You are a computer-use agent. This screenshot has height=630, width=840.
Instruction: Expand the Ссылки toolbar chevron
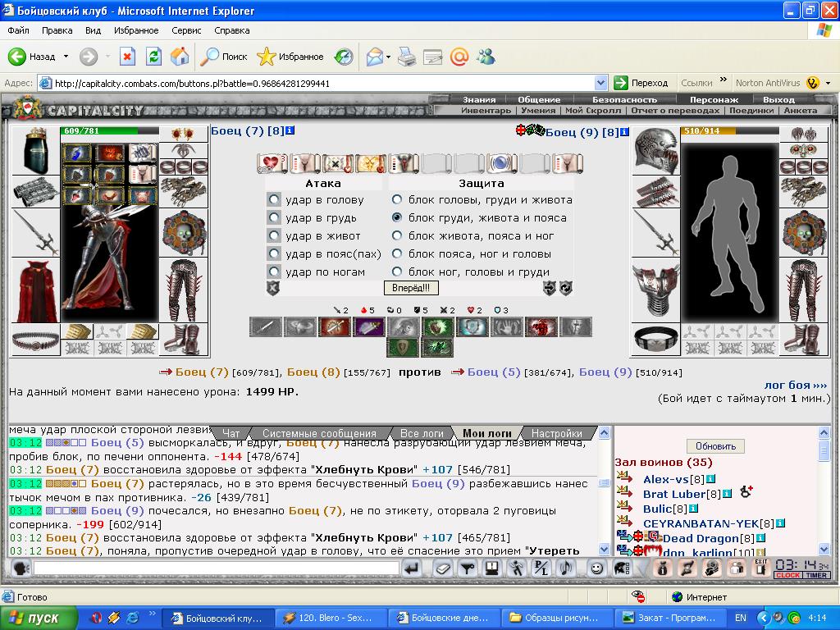[x=724, y=80]
